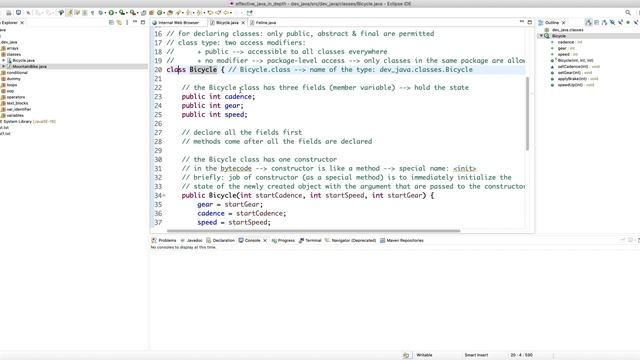Toggle Hide Static Members in Outline toolbar
Viewport: 640px width, 360px height.
pos(620,23)
